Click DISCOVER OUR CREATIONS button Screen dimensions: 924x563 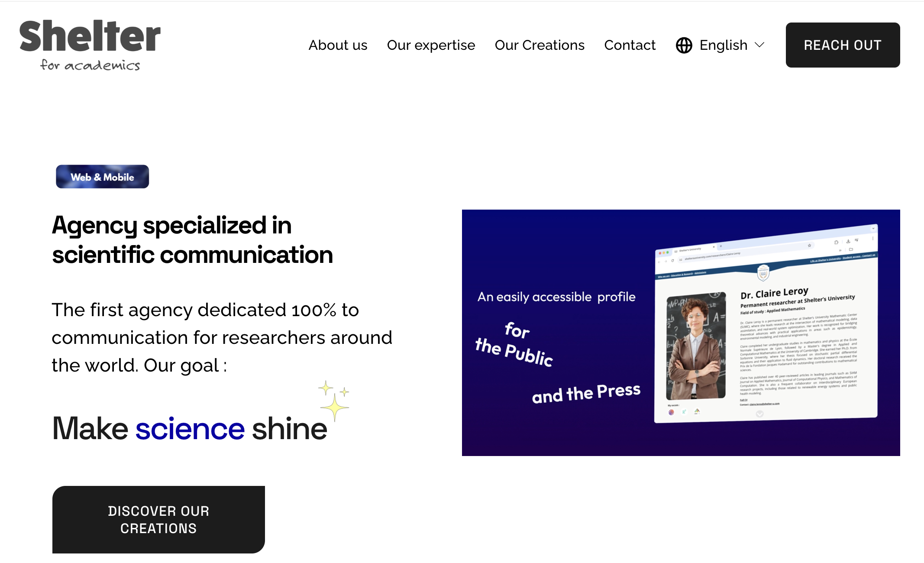(x=158, y=519)
